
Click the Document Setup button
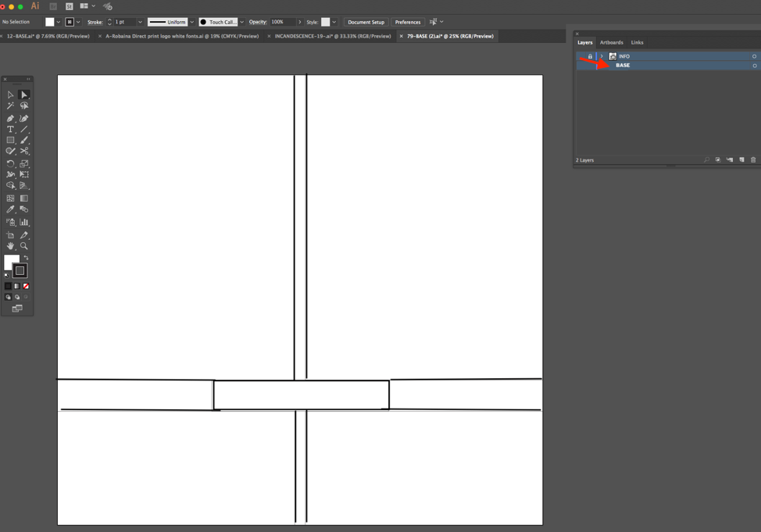[x=366, y=22]
